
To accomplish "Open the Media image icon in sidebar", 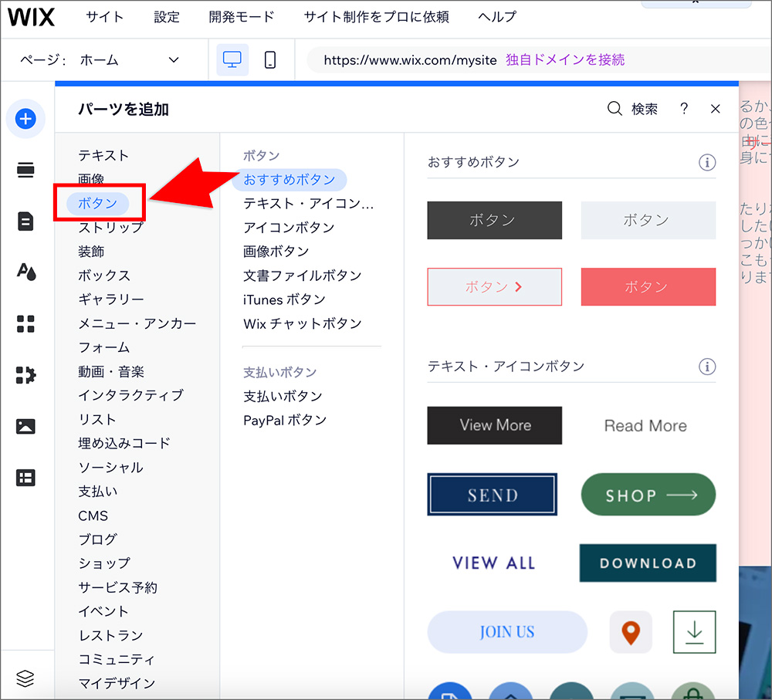I will click(25, 426).
